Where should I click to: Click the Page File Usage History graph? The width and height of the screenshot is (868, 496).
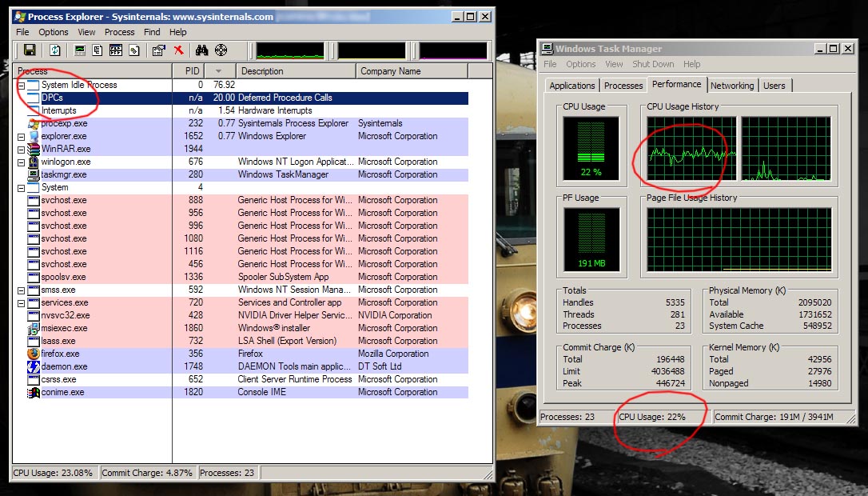(739, 240)
